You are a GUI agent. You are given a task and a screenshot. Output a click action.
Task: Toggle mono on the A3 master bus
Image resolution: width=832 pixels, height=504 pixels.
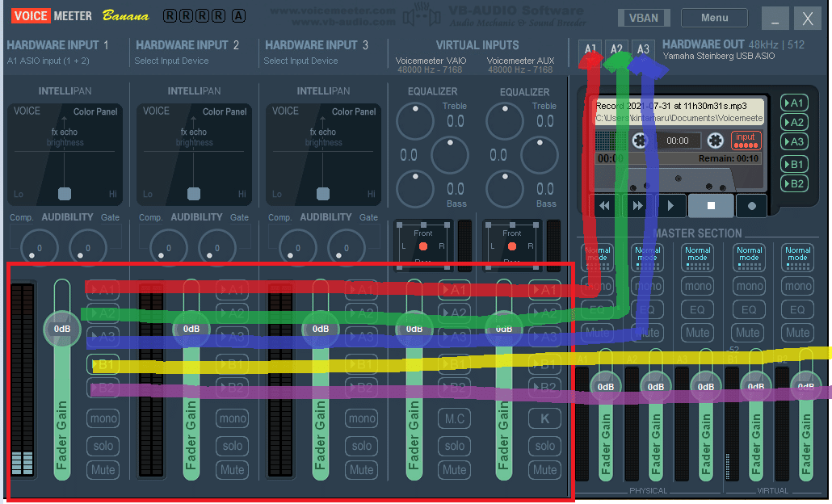[698, 287]
